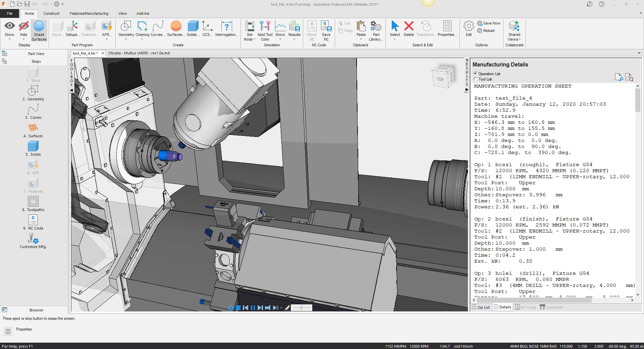Expand the AFR dropdown arrow
Viewport: 644px width, 349px height.
click(107, 39)
